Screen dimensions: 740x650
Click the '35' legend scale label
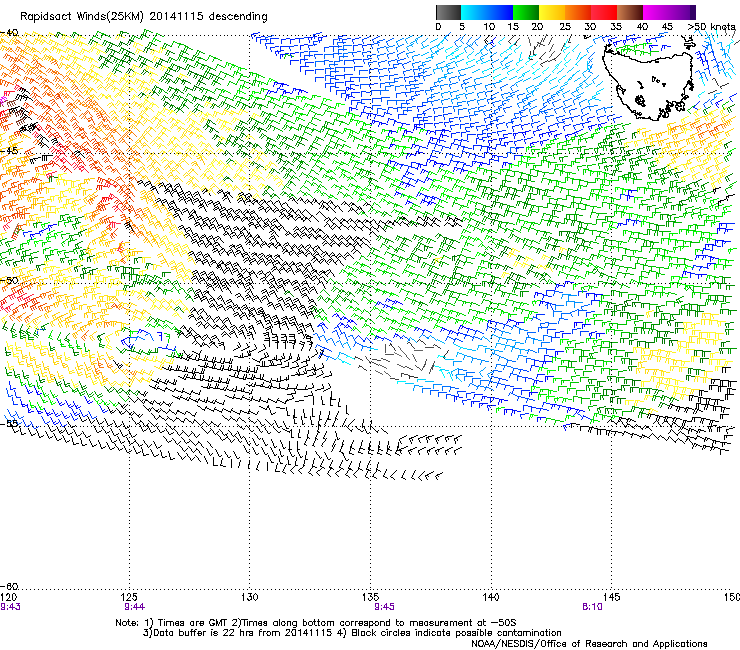[x=616, y=26]
